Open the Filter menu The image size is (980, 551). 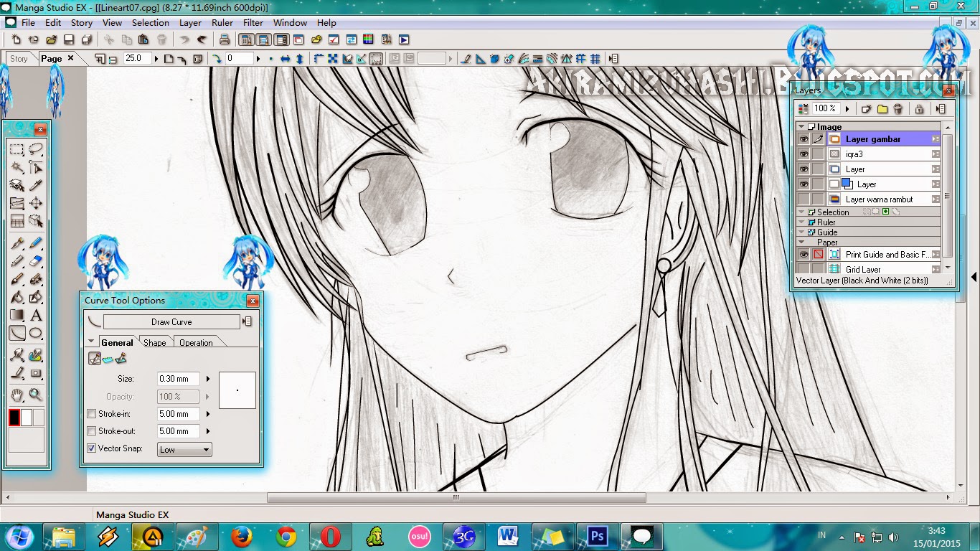(253, 23)
